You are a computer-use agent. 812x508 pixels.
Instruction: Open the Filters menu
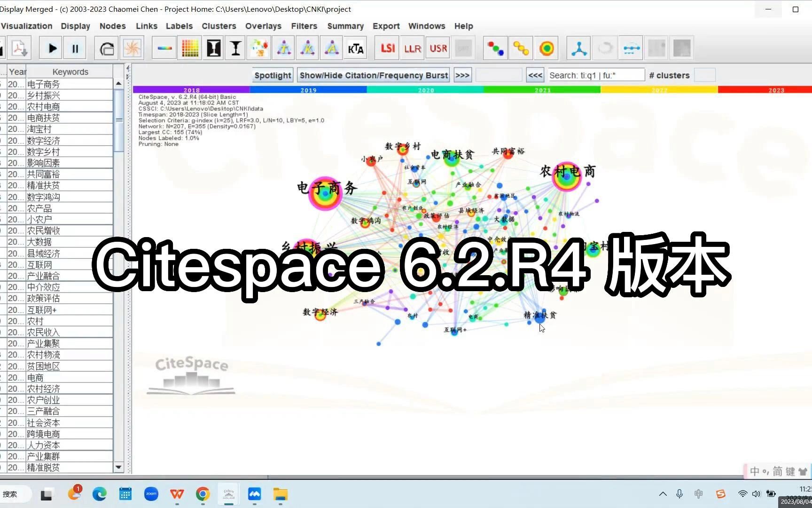point(304,26)
